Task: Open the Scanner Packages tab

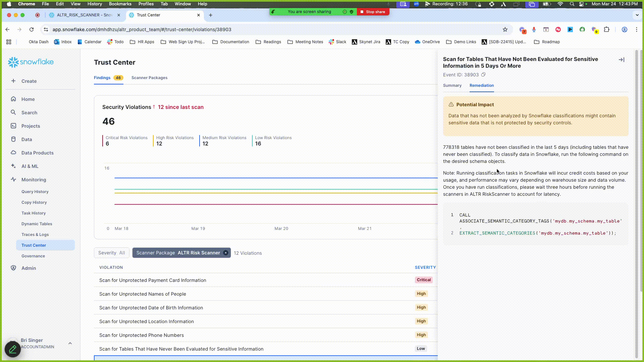Action: (149, 77)
